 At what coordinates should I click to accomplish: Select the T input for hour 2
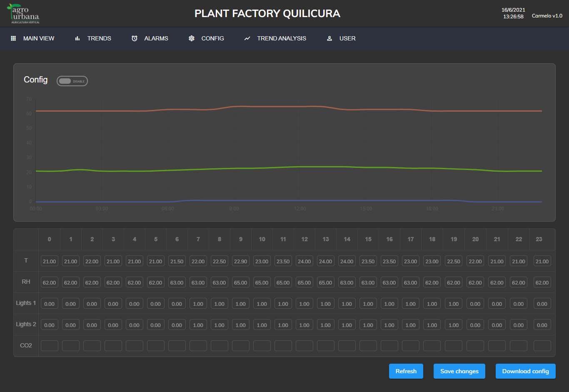click(x=92, y=261)
